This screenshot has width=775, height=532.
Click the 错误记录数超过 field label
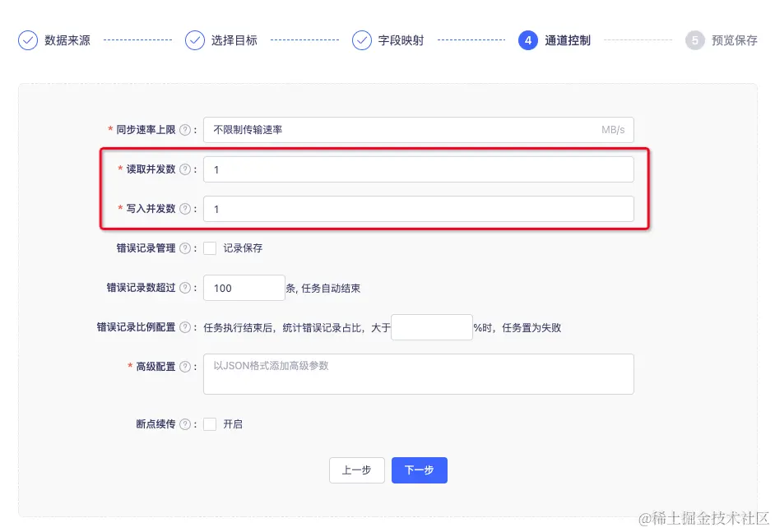click(x=141, y=288)
